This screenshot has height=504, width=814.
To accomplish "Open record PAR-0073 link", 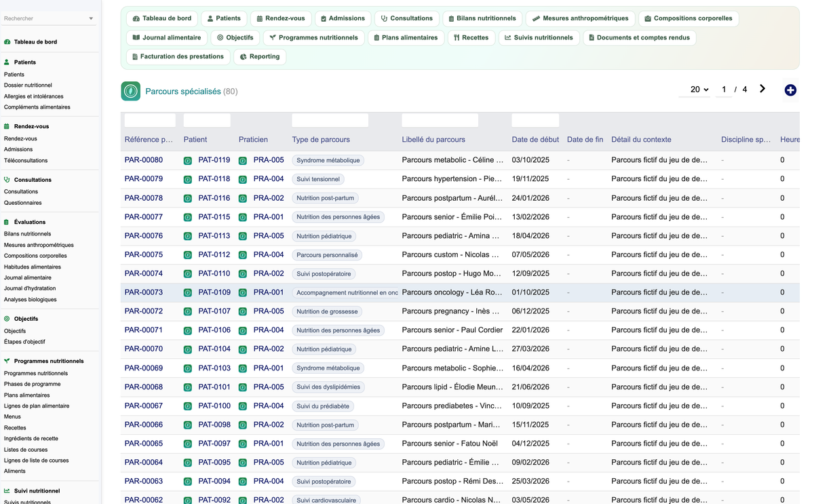I will [144, 292].
